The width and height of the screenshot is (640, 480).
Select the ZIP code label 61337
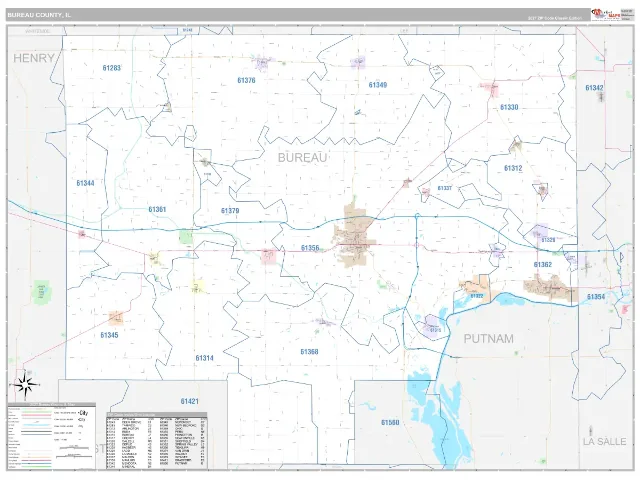pyautogui.click(x=444, y=188)
